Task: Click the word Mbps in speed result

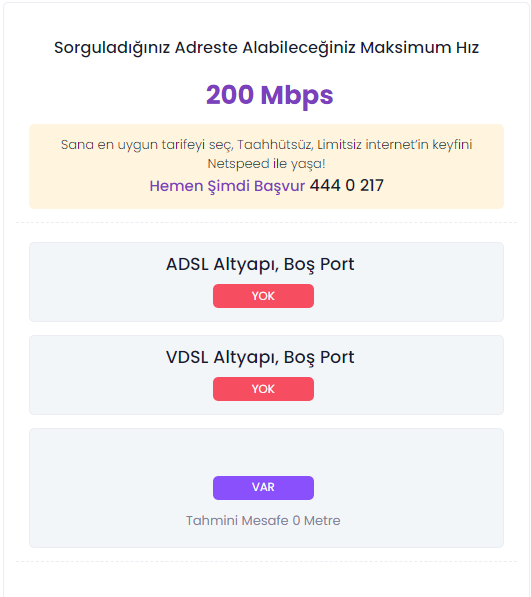Action: tap(297, 96)
